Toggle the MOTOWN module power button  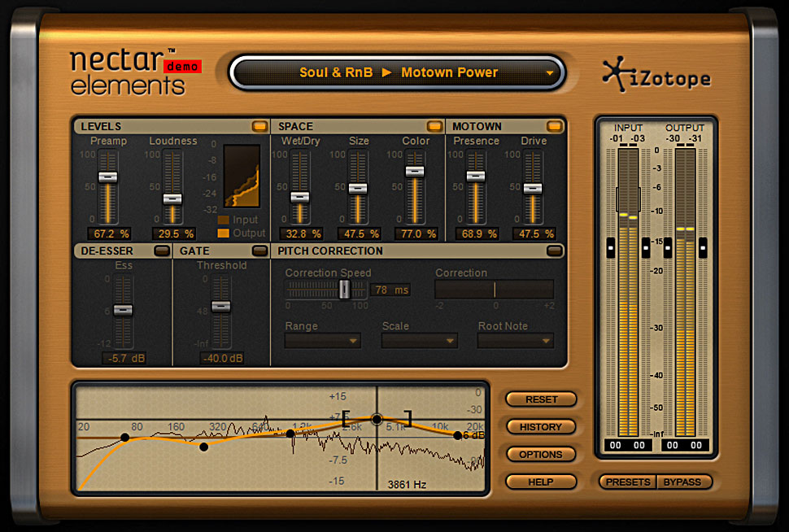pyautogui.click(x=554, y=126)
